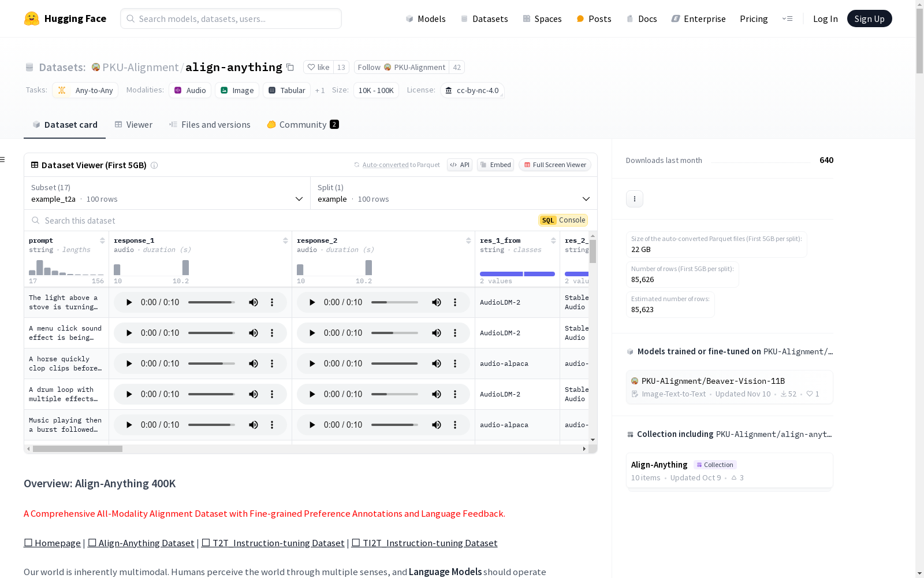Screen dimensions: 924x578
Task: Filter by the Audio modality tag
Action: (x=191, y=91)
